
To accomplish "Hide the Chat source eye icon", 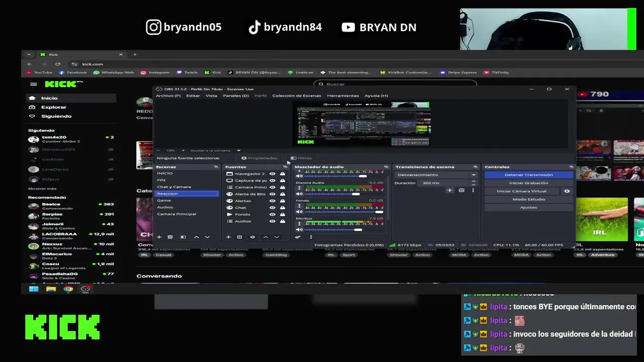I will pos(273,208).
